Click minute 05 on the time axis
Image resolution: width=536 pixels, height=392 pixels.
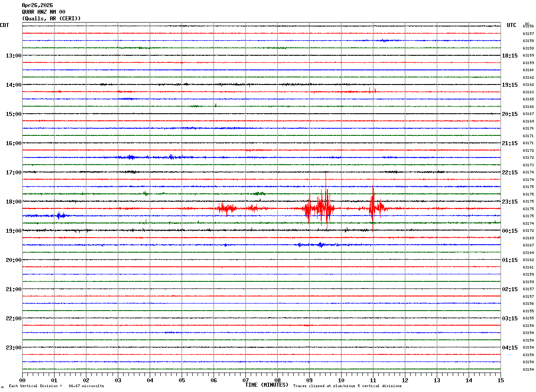pos(182,380)
